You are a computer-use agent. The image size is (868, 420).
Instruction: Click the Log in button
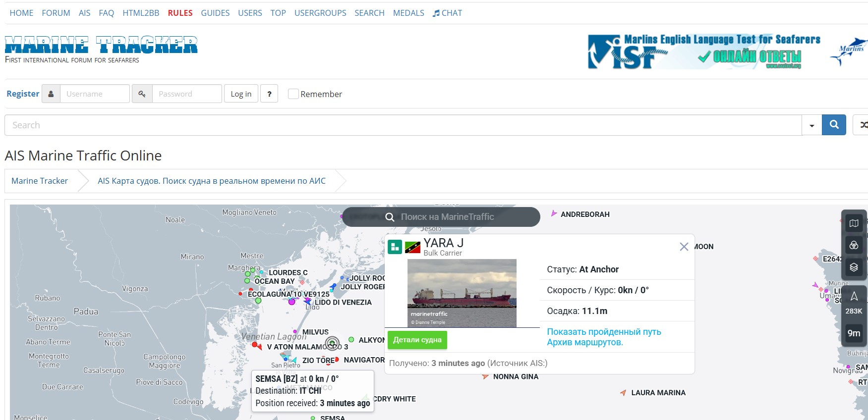point(241,94)
